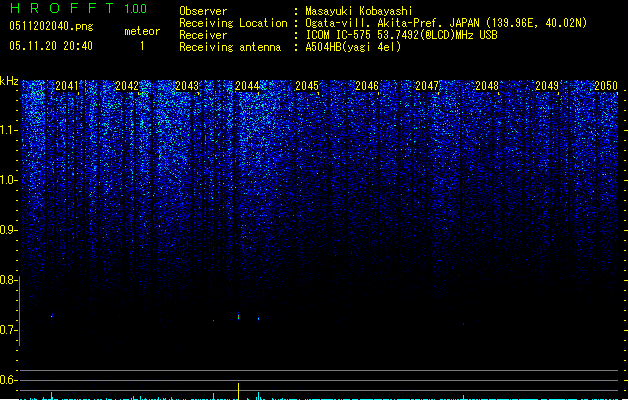
Task: Click the meteor echo dot near 2041
Action: (52, 316)
